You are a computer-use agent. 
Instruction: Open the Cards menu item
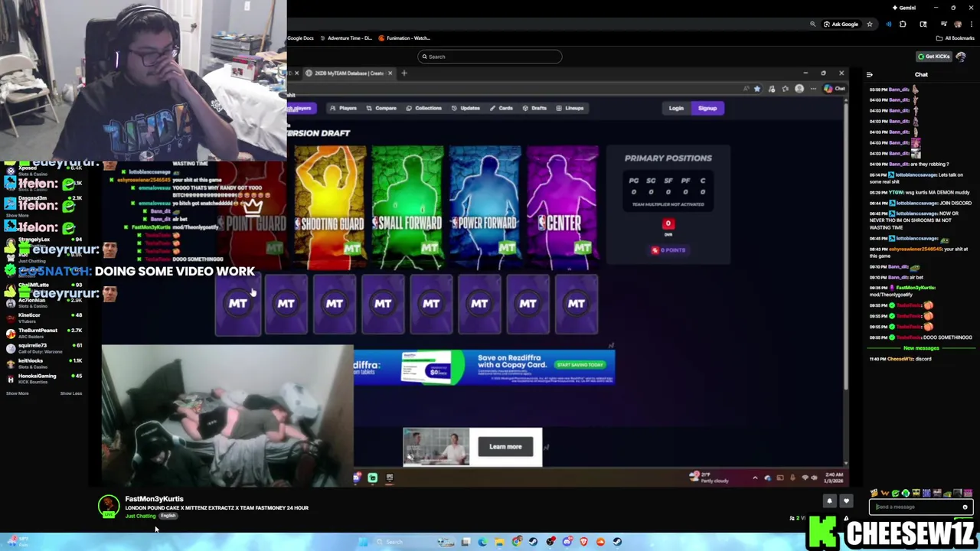point(501,108)
